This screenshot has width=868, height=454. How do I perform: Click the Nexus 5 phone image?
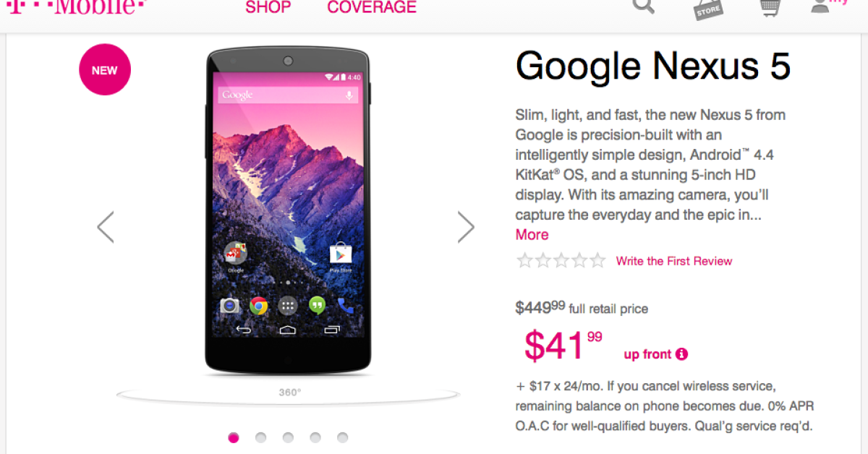pos(287,211)
